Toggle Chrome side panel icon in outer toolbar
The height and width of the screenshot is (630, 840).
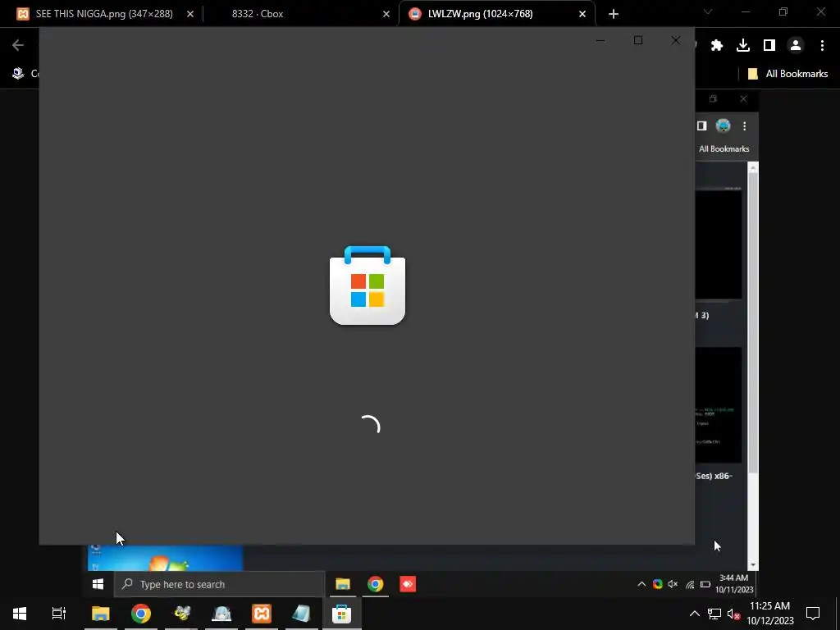[769, 46]
